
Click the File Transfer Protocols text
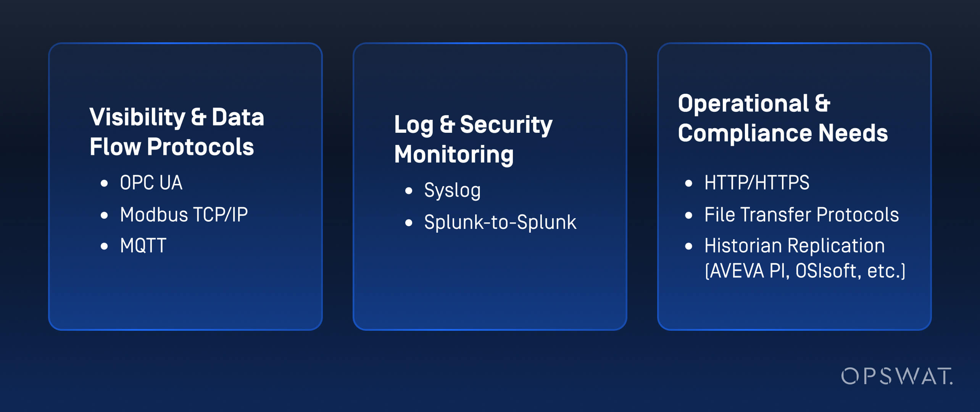(x=801, y=215)
